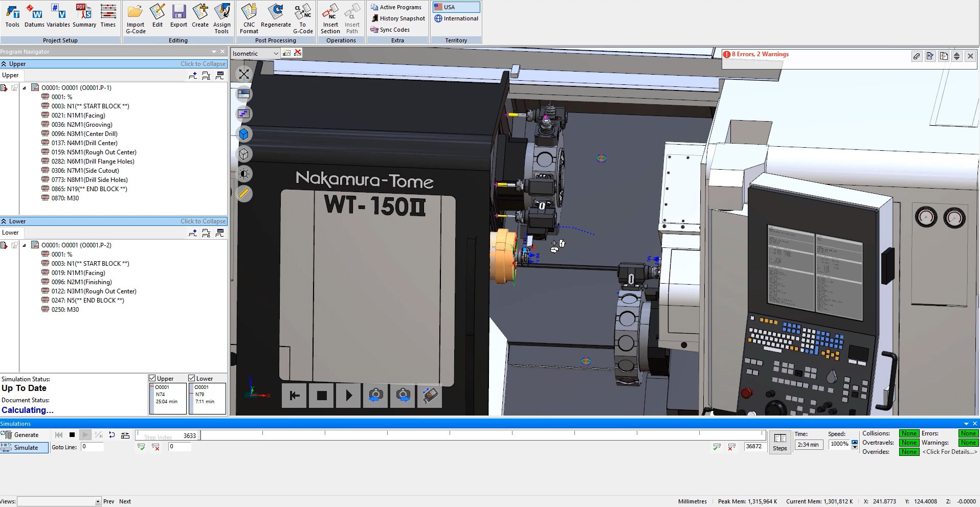Click the Goto Line input field
The height and width of the screenshot is (507, 980).
tap(92, 447)
